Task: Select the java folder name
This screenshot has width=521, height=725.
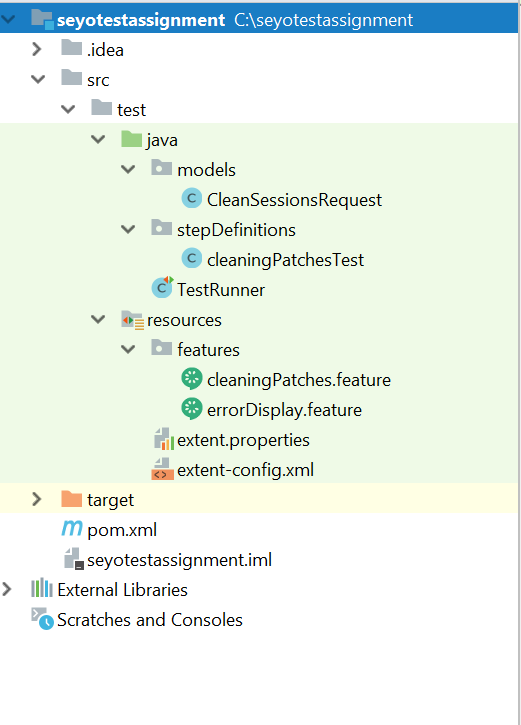Action: (162, 141)
